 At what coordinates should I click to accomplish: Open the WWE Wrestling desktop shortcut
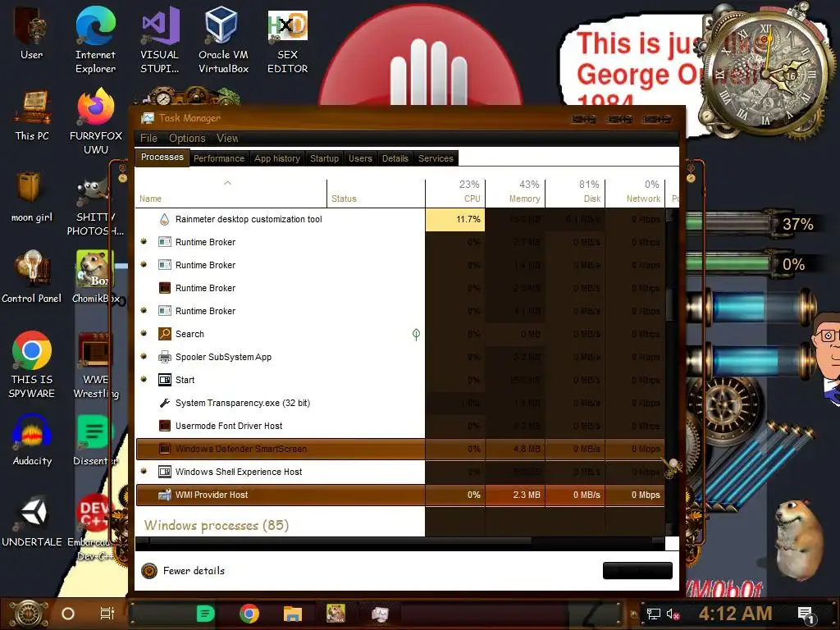[x=95, y=365]
